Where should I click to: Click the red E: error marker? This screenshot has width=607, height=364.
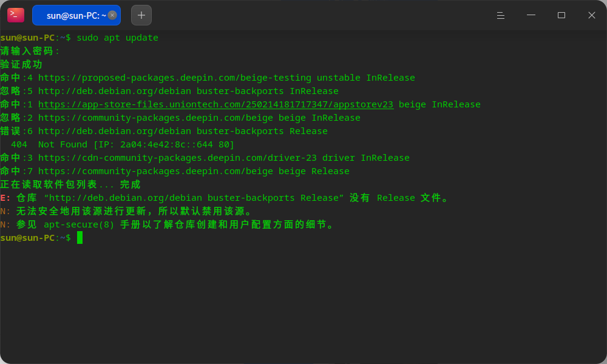5,198
